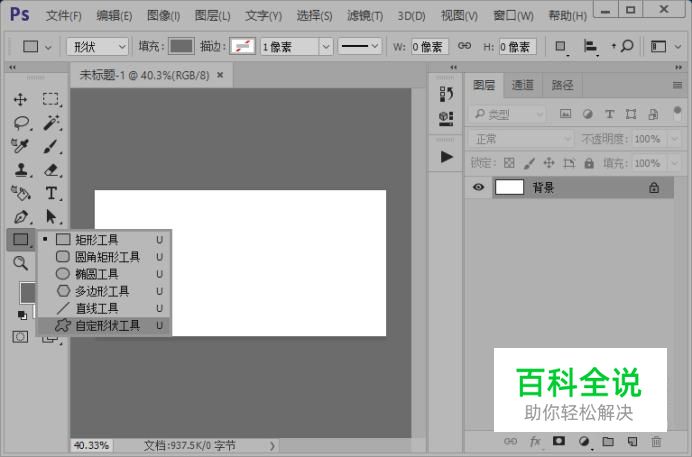Hide the 背景 layer eye icon
Viewport: 692px width, 457px height.
[x=478, y=187]
